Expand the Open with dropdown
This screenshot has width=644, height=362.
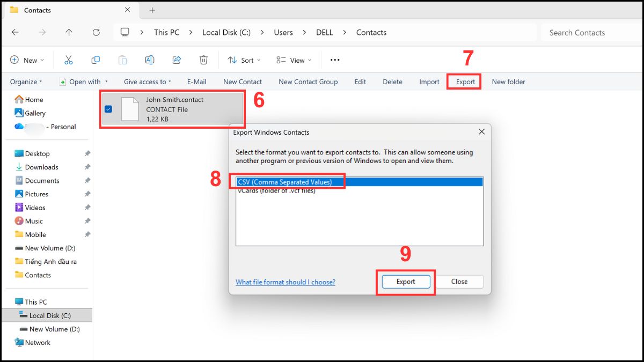tap(84, 82)
